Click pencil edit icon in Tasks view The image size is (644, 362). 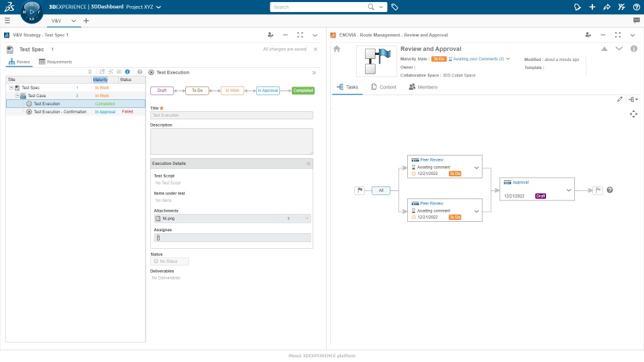620,99
